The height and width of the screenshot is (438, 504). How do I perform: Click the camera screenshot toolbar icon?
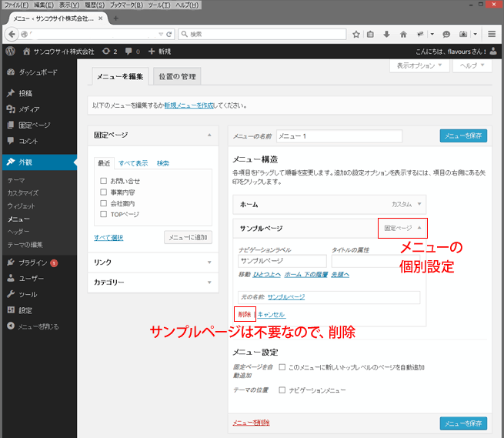[x=463, y=34]
